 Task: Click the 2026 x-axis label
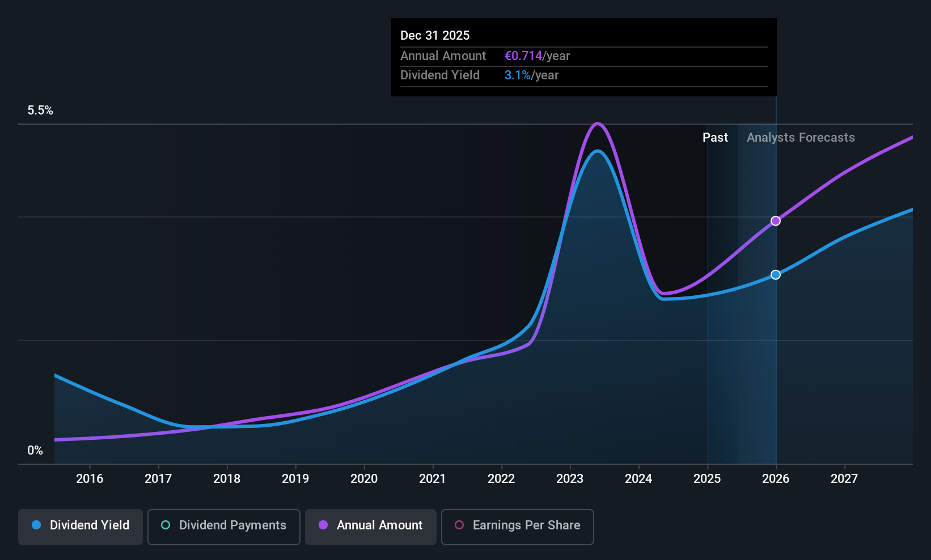click(776, 479)
